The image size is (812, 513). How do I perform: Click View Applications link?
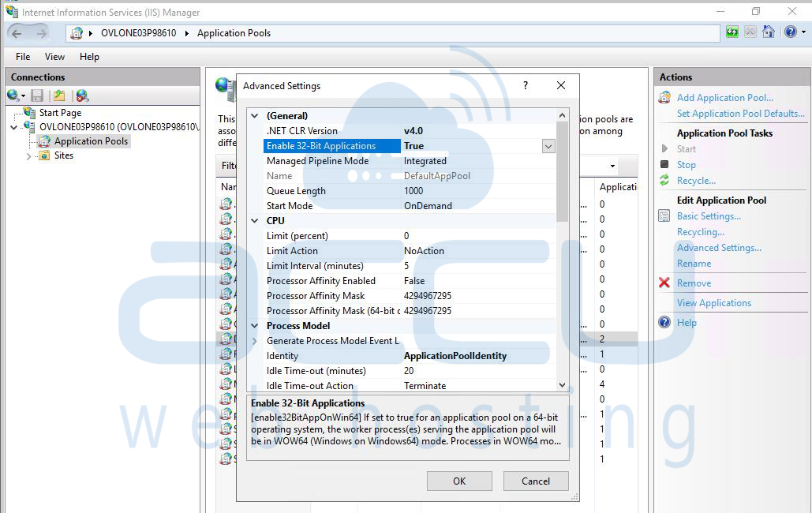coord(713,302)
